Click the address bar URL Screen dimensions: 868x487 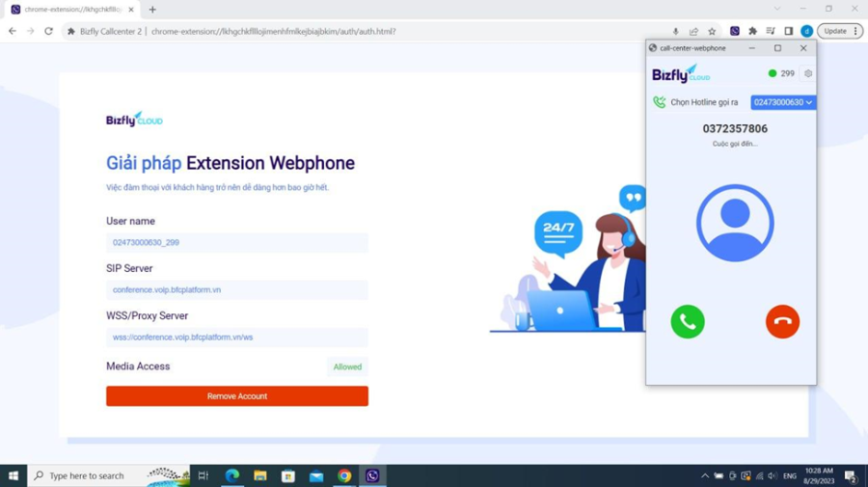click(274, 32)
